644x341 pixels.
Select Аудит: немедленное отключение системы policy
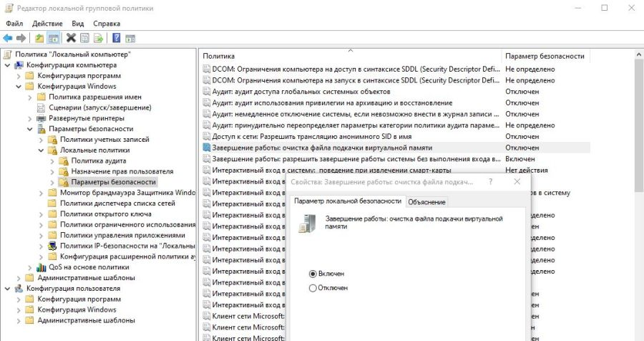click(x=356, y=115)
